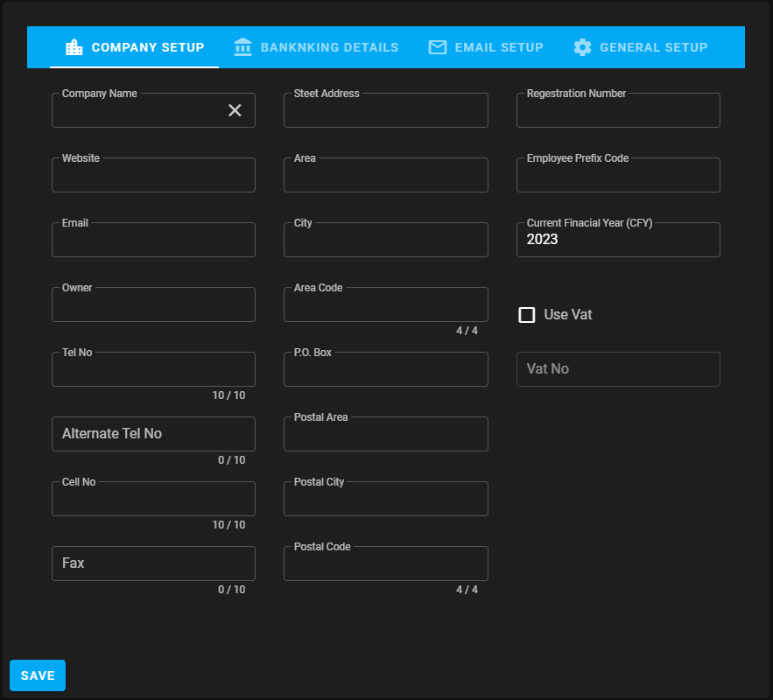Screen dimensions: 773x700
Task: Click the Alternate Tel No field
Action: [153, 434]
